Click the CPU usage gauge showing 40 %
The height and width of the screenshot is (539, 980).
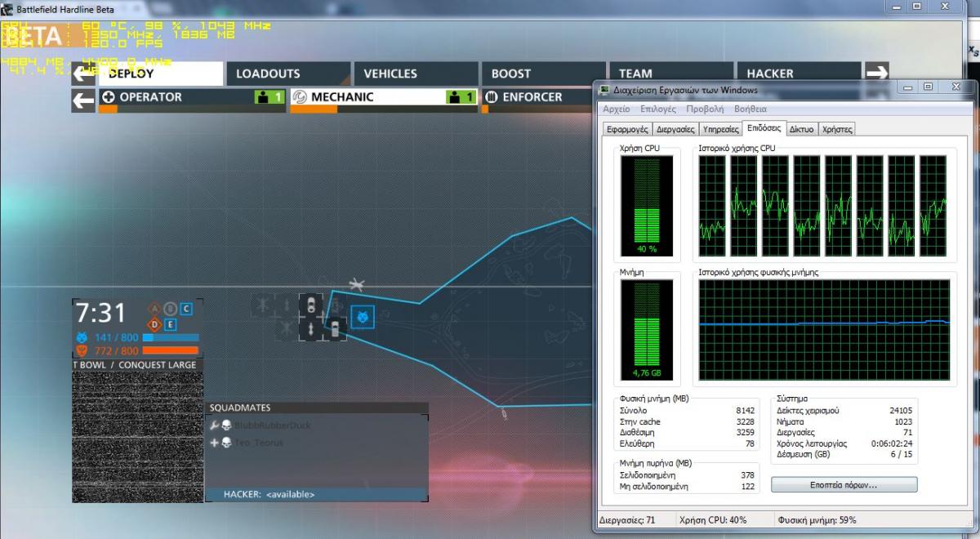647,206
